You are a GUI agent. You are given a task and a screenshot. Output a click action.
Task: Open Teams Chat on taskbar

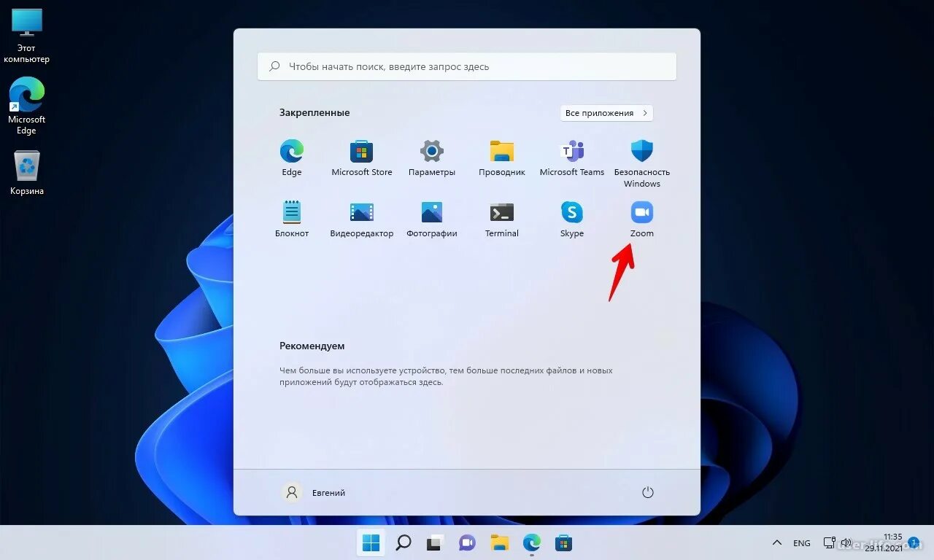coord(467,542)
